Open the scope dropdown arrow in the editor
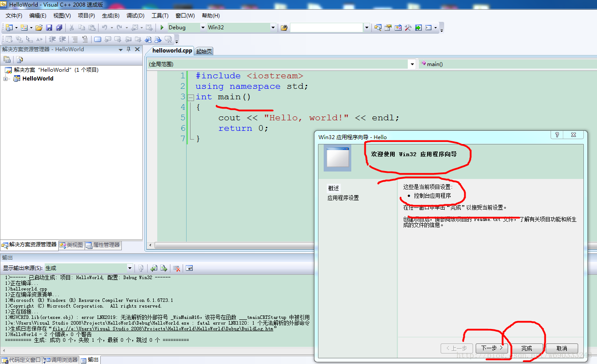Screen dimensions: 597x364 point(412,64)
